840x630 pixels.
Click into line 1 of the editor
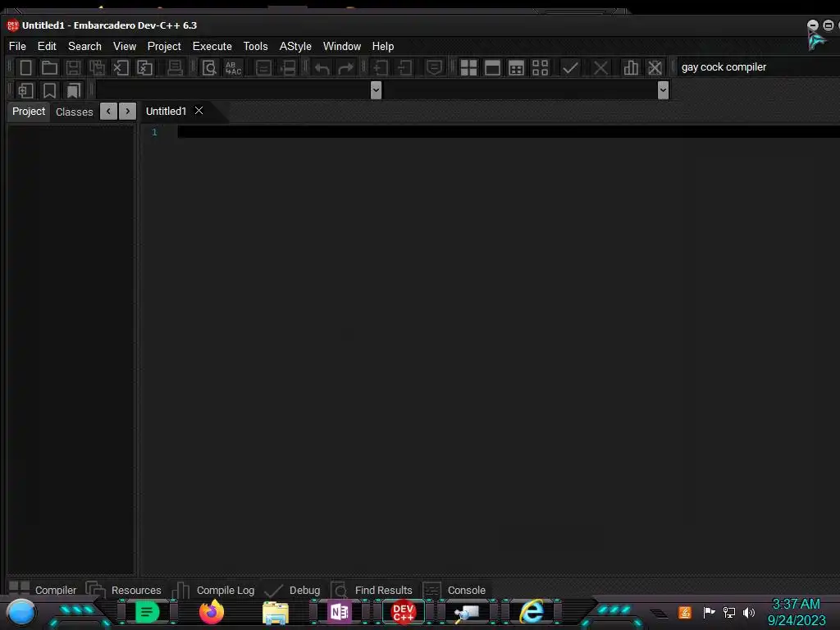pyautogui.click(x=508, y=132)
